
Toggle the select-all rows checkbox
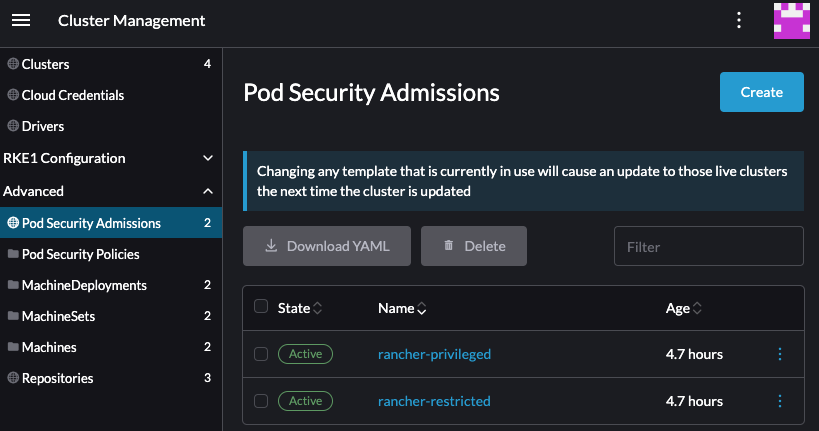pyautogui.click(x=261, y=307)
